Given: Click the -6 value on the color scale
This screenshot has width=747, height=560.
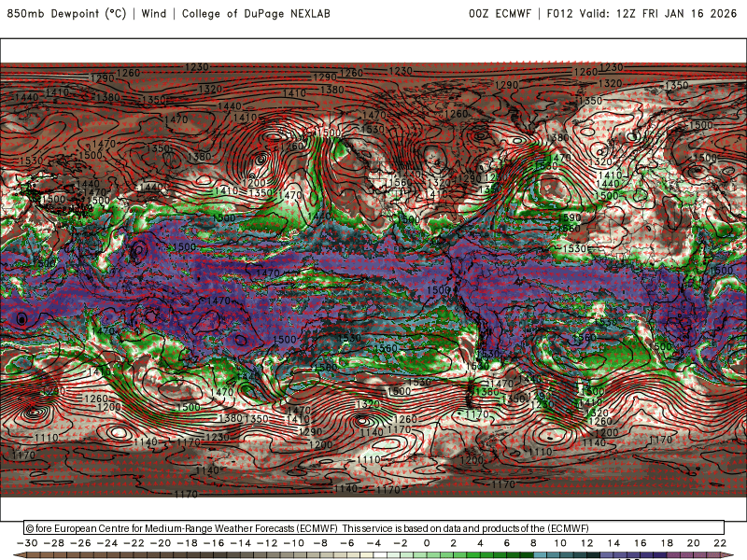Looking at the screenshot, I should (x=347, y=543).
